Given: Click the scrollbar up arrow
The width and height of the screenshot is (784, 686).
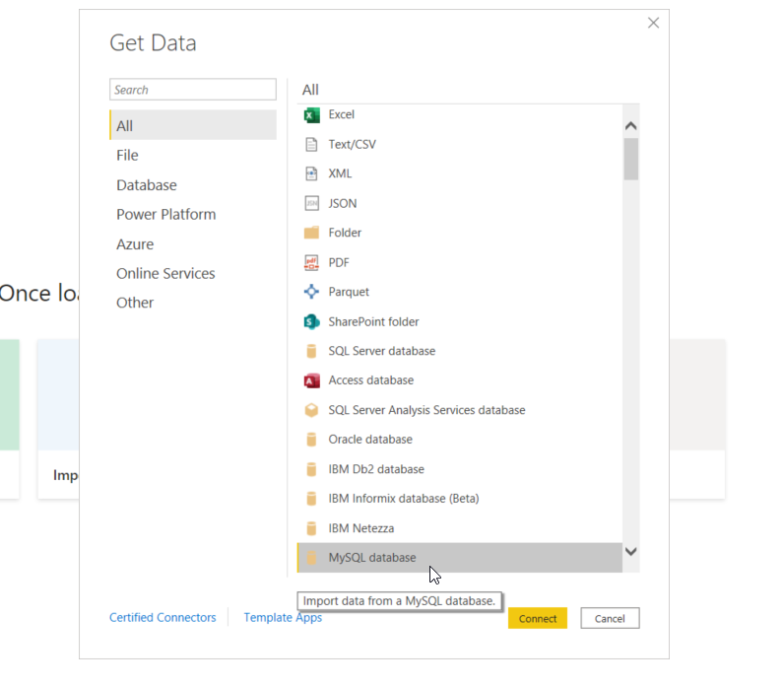Looking at the screenshot, I should pyautogui.click(x=631, y=125).
